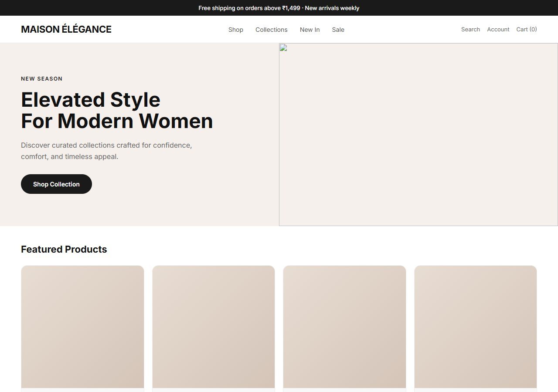Viewport: 558px width, 392px height.
Task: Select the Featured Products heading
Action: coord(64,249)
